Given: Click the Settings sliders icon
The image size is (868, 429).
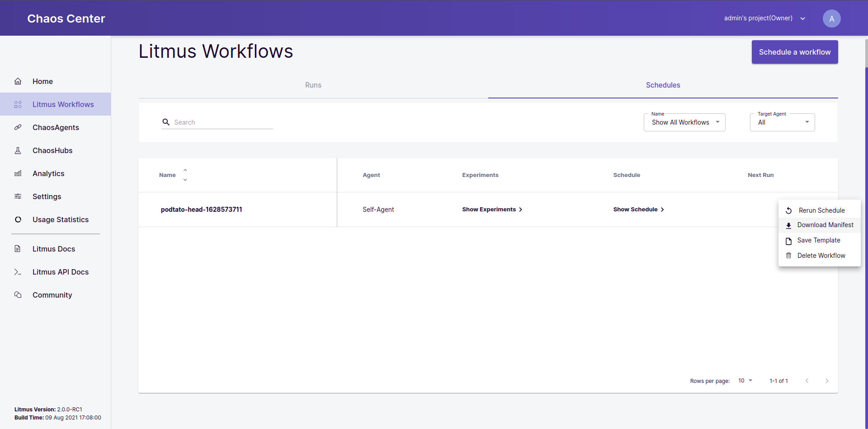Looking at the screenshot, I should tap(18, 196).
